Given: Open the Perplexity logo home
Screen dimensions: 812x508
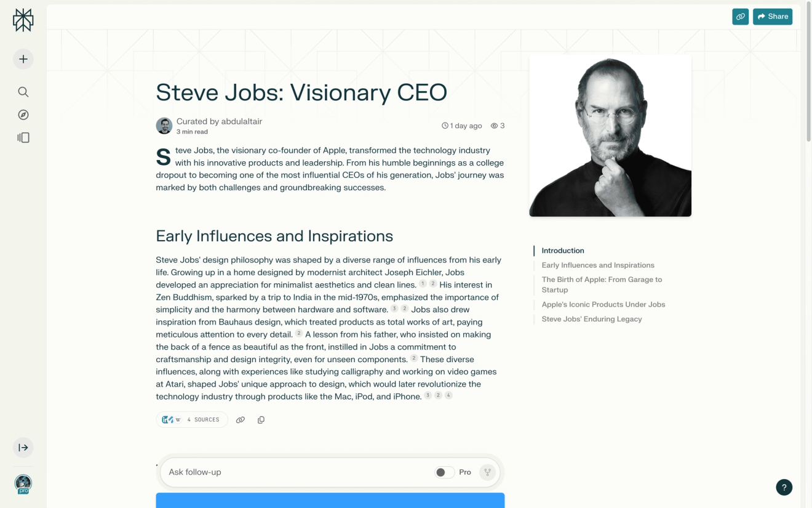Looking at the screenshot, I should [x=23, y=20].
